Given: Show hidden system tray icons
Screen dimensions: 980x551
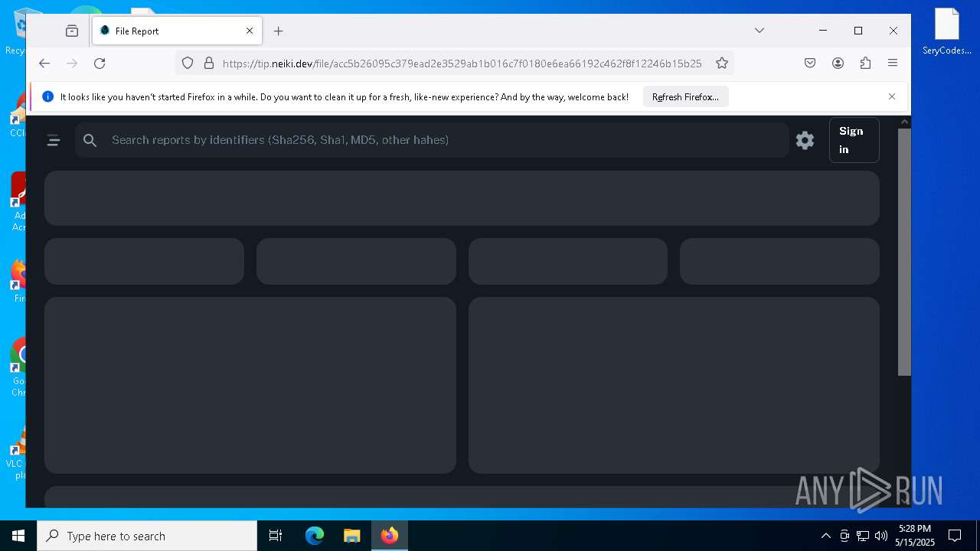Looking at the screenshot, I should (x=825, y=536).
